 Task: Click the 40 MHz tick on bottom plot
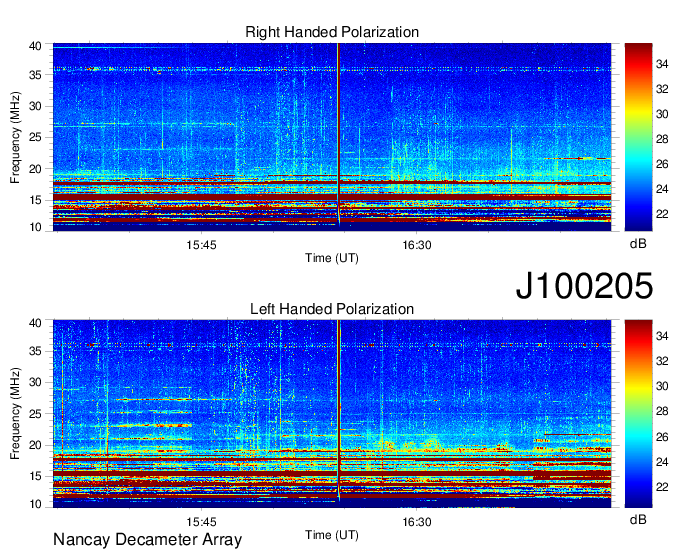tap(35, 323)
